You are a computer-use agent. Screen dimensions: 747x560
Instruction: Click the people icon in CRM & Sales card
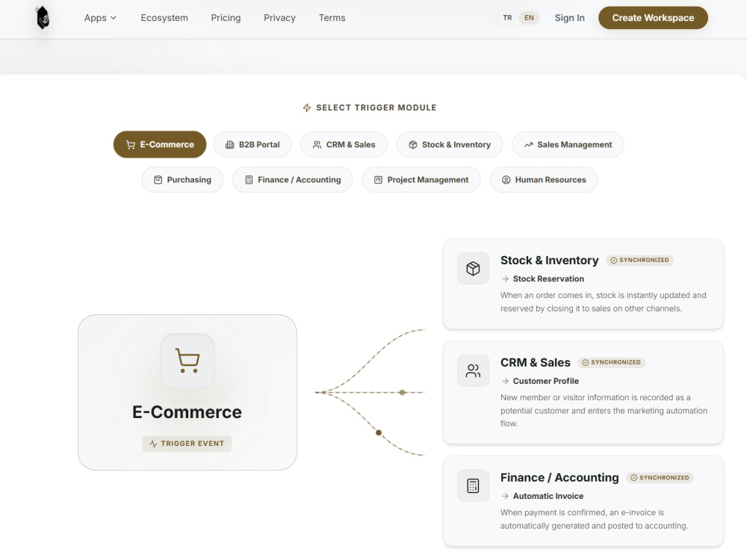(x=473, y=370)
